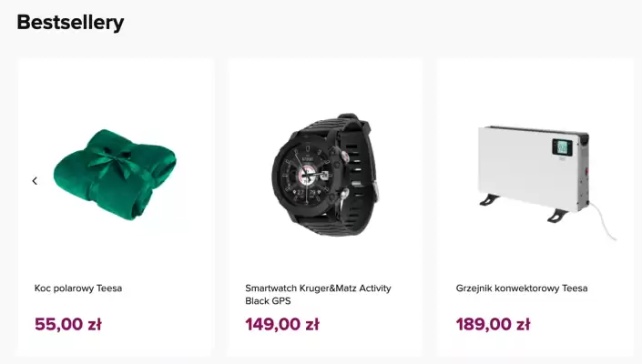Click the smartwatch's perforated rubber strap

(x=361, y=172)
